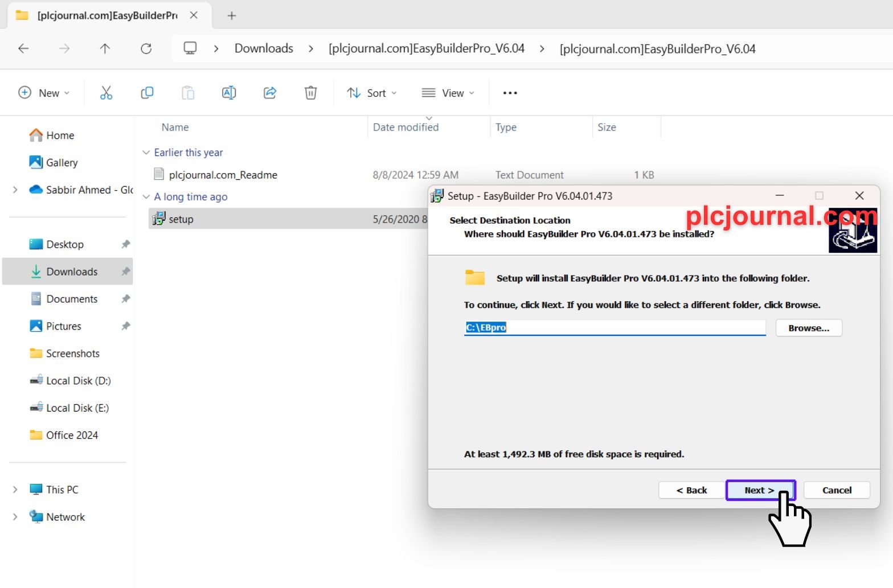Click the Share icon in toolbar
This screenshot has width=893, height=588.
click(270, 93)
